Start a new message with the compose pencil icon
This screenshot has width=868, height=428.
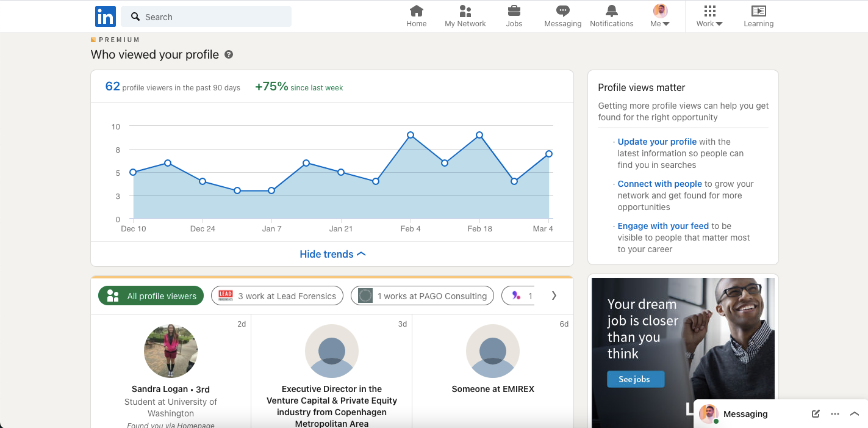point(815,413)
